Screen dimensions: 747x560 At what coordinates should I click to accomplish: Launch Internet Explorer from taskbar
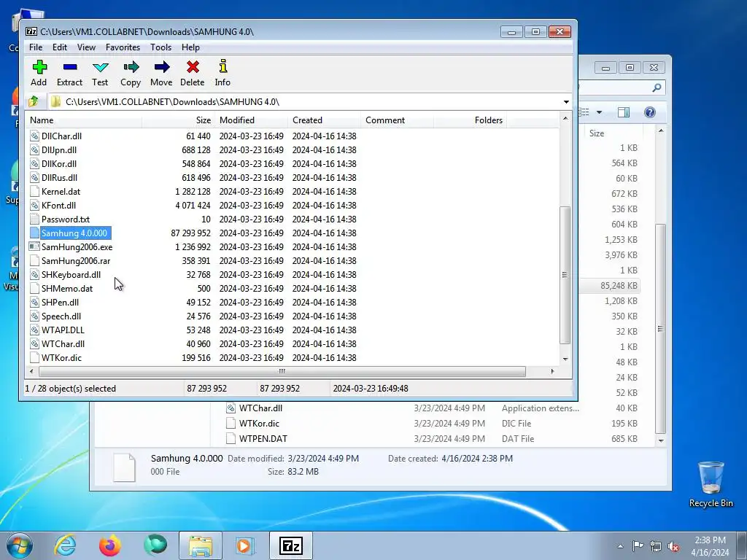click(x=65, y=545)
